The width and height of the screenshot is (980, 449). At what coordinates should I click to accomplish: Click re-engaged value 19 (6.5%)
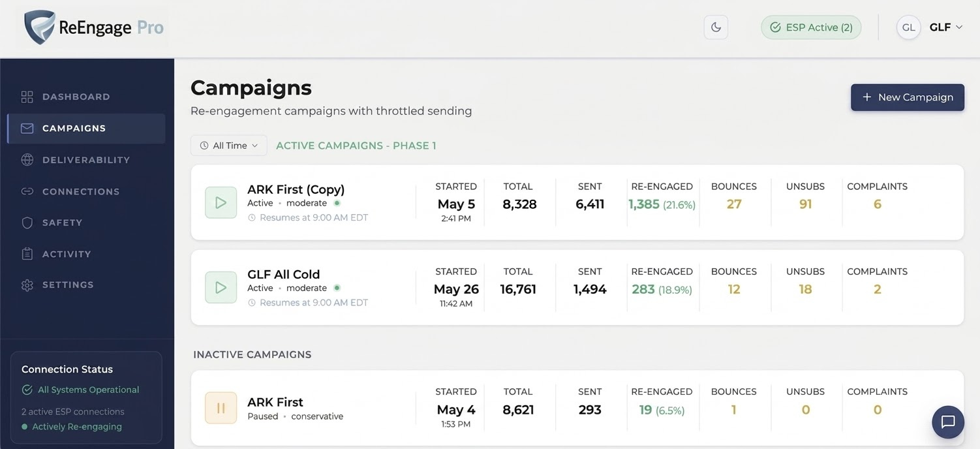click(662, 410)
